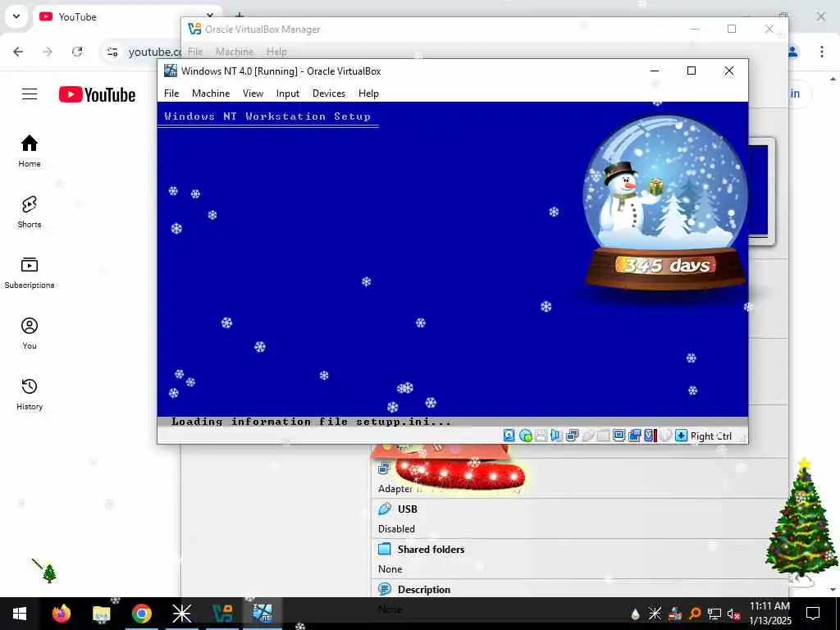Screen dimensions: 840x630
Task: Click the Right Ctrl host key label
Action: [x=711, y=436]
